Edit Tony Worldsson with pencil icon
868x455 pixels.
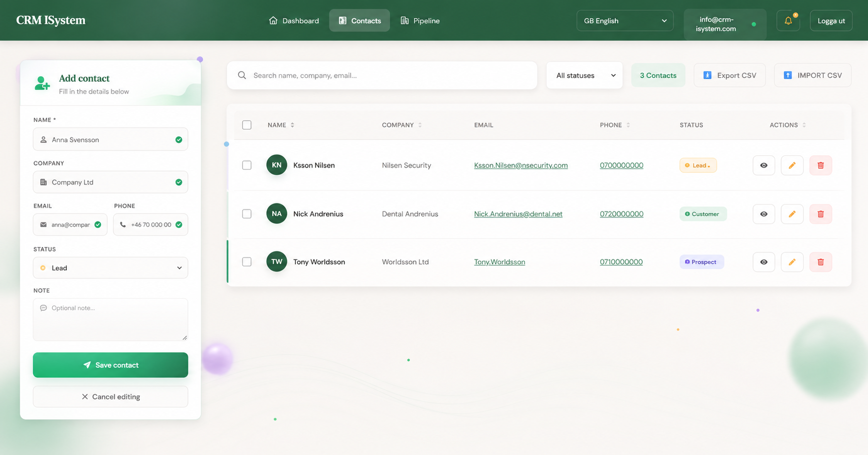[792, 262]
